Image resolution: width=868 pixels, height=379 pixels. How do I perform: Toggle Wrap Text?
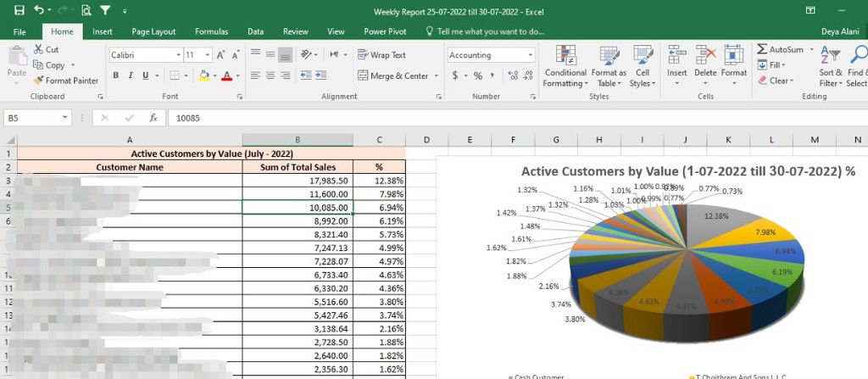[382, 55]
